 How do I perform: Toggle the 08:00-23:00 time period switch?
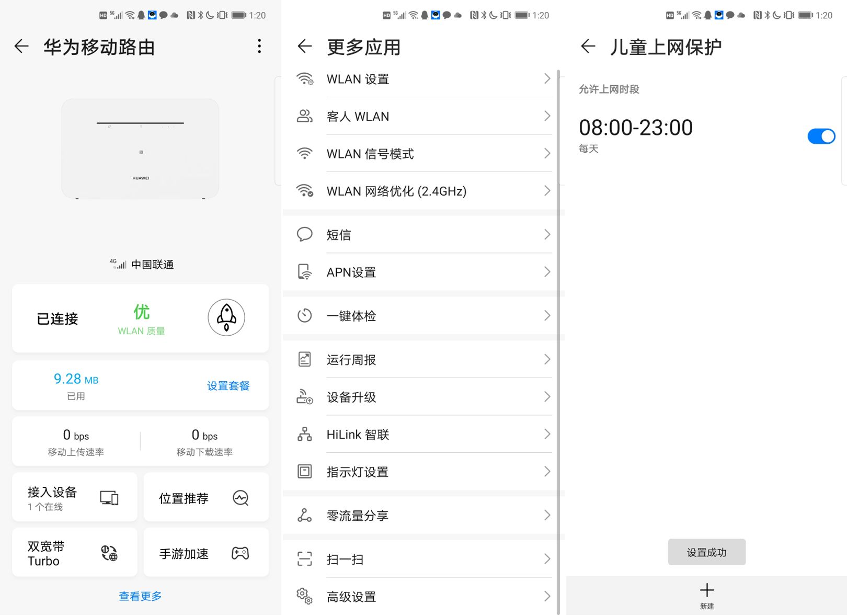[x=821, y=136]
